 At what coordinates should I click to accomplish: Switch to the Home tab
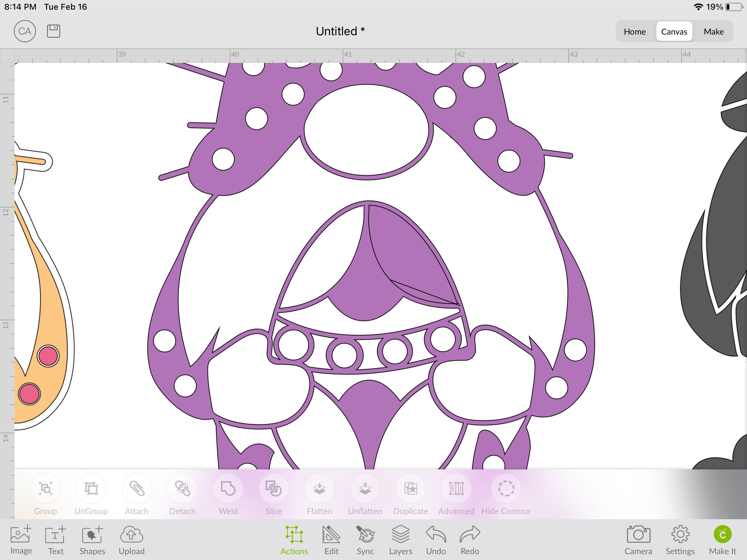(635, 31)
